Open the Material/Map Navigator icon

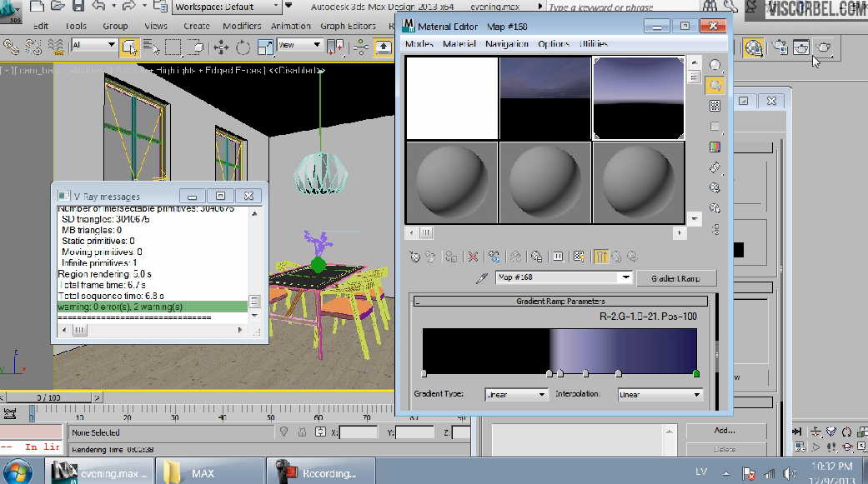(715, 229)
